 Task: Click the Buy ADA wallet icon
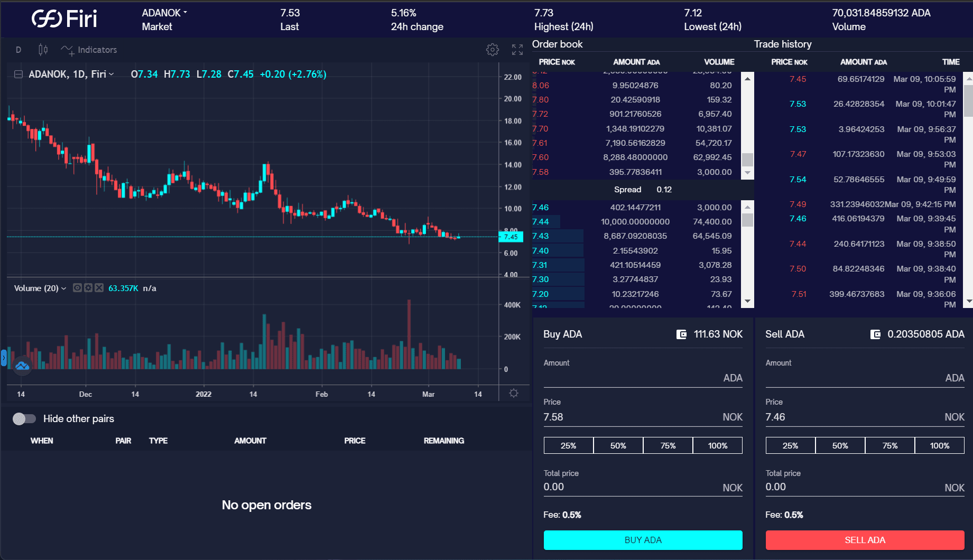pos(681,334)
